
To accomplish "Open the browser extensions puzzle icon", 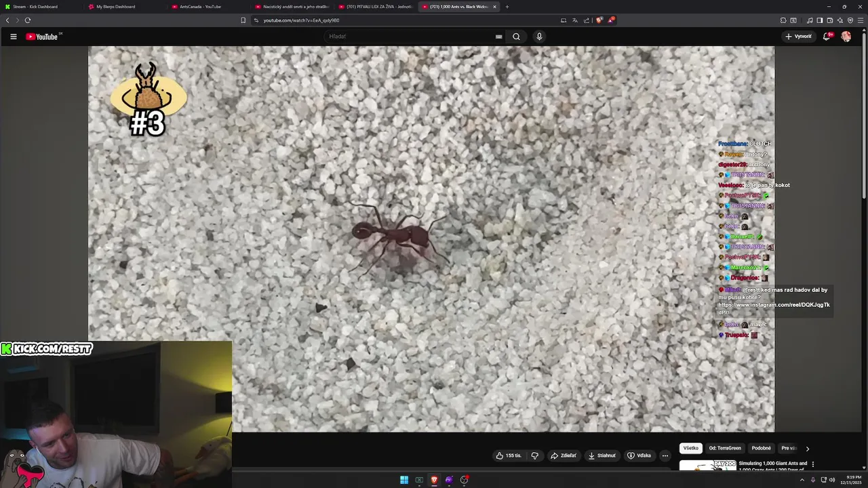I will tap(783, 20).
